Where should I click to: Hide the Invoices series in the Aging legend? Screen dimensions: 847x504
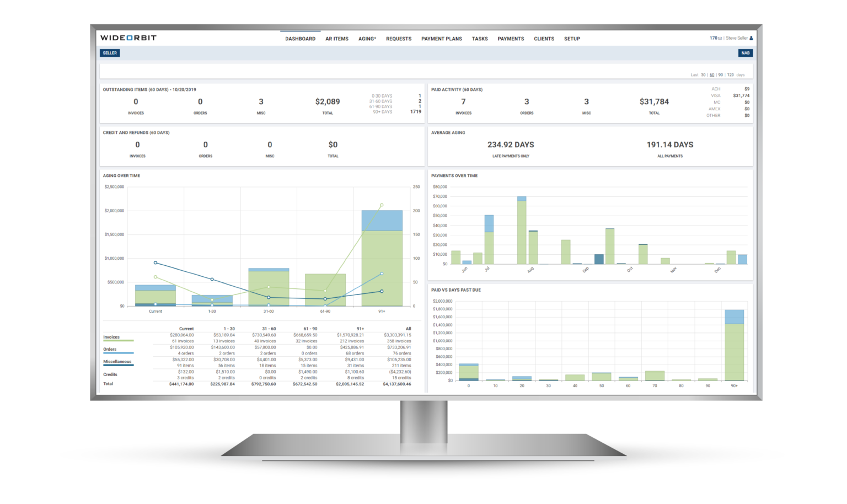pos(110,337)
